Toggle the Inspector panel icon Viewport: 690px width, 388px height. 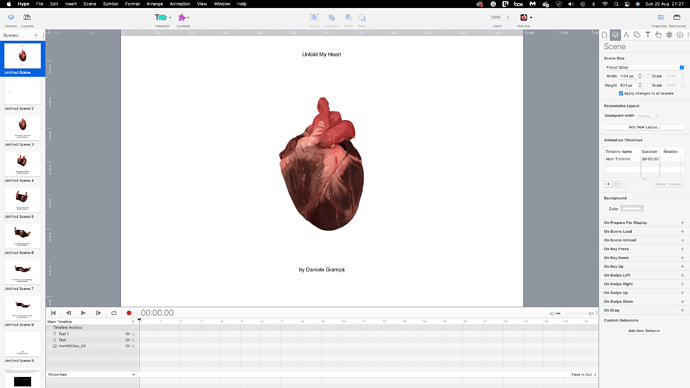pos(661,18)
